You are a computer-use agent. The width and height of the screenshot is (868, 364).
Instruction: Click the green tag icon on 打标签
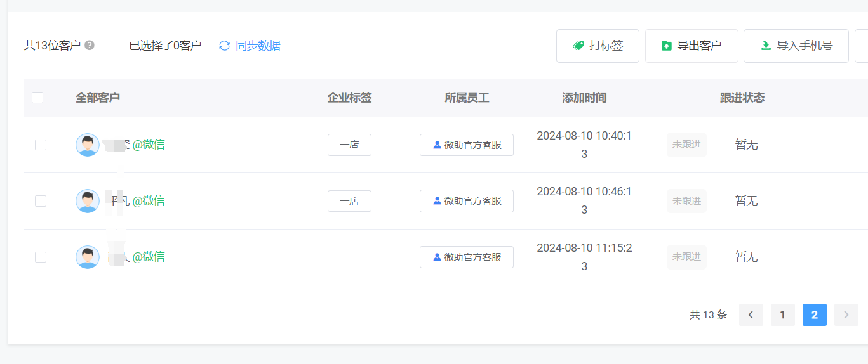coord(578,46)
